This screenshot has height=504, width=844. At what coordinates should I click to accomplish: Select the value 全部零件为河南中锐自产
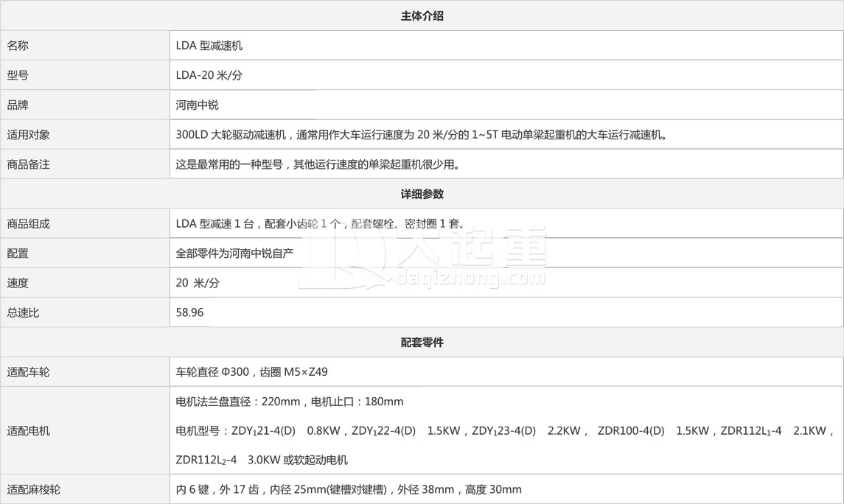[x=234, y=253]
